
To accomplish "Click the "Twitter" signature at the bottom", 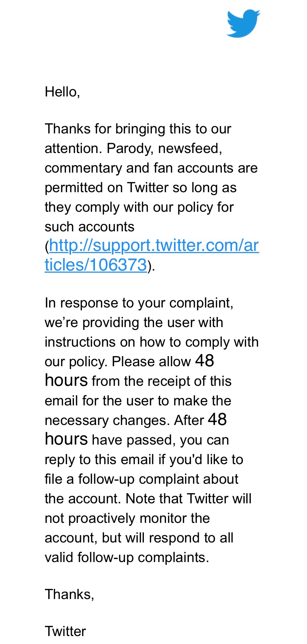I will 65,632.
